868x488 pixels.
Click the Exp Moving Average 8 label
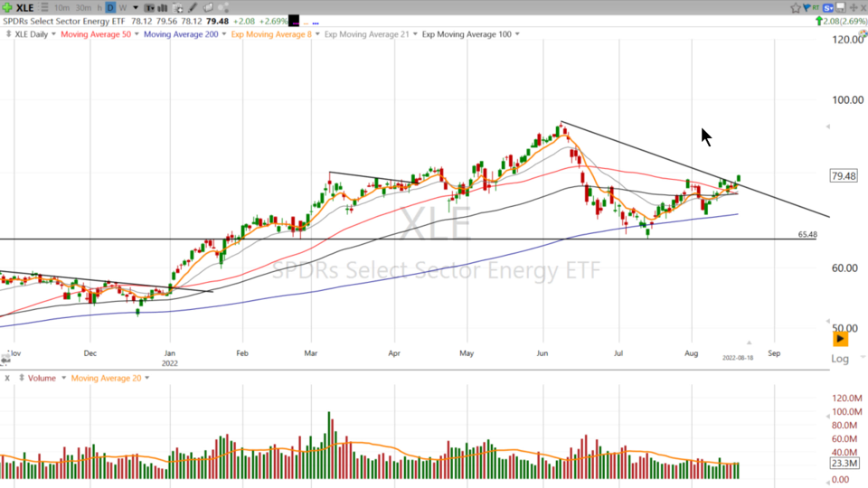(271, 34)
